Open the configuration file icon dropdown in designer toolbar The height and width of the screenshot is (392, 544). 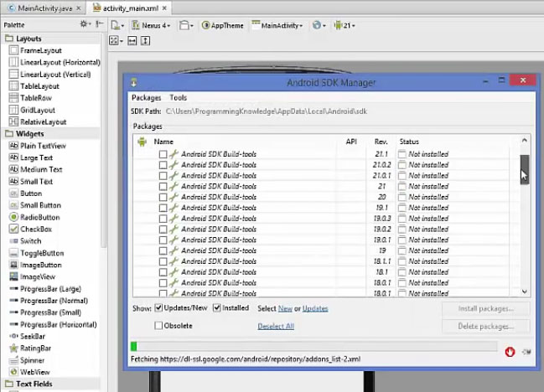tap(117, 25)
